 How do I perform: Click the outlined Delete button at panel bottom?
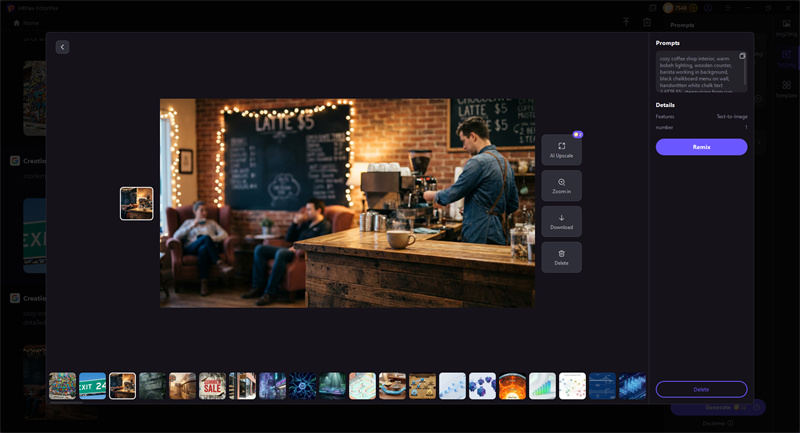pyautogui.click(x=702, y=389)
